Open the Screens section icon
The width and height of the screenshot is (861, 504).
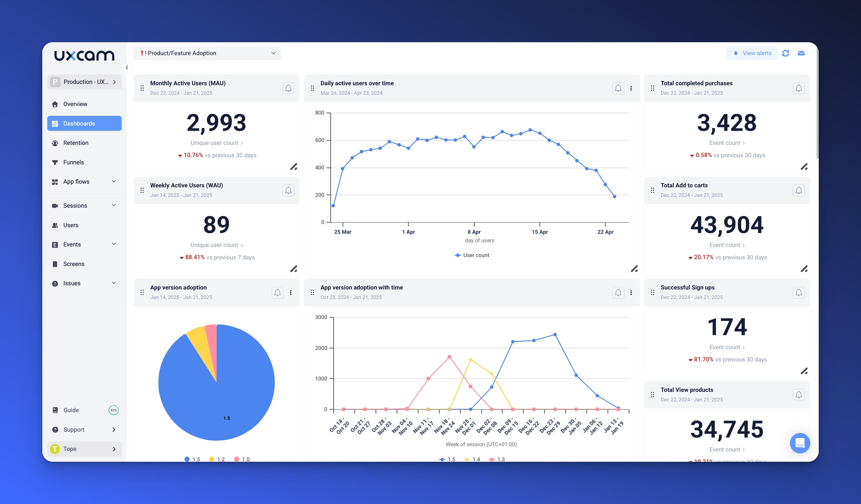point(55,264)
